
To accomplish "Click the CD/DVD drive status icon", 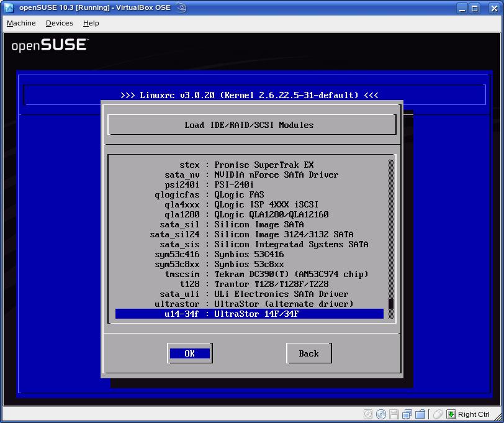I will [381, 414].
